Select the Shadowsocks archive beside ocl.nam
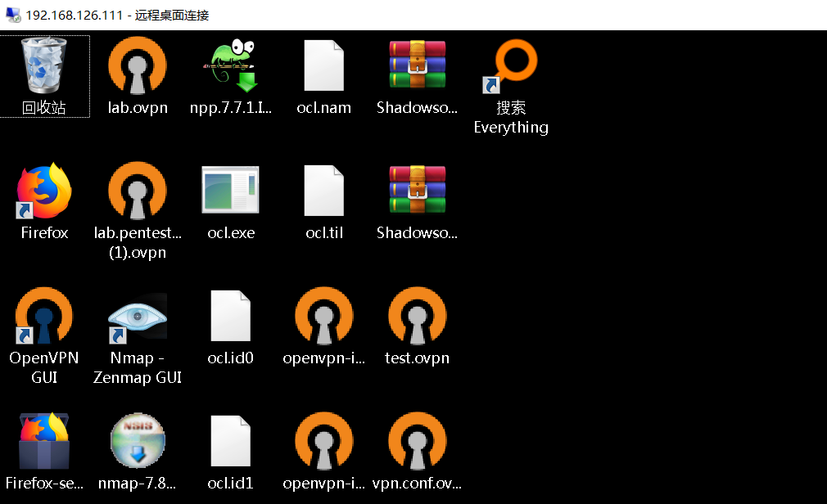The height and width of the screenshot is (504, 827). point(417,66)
